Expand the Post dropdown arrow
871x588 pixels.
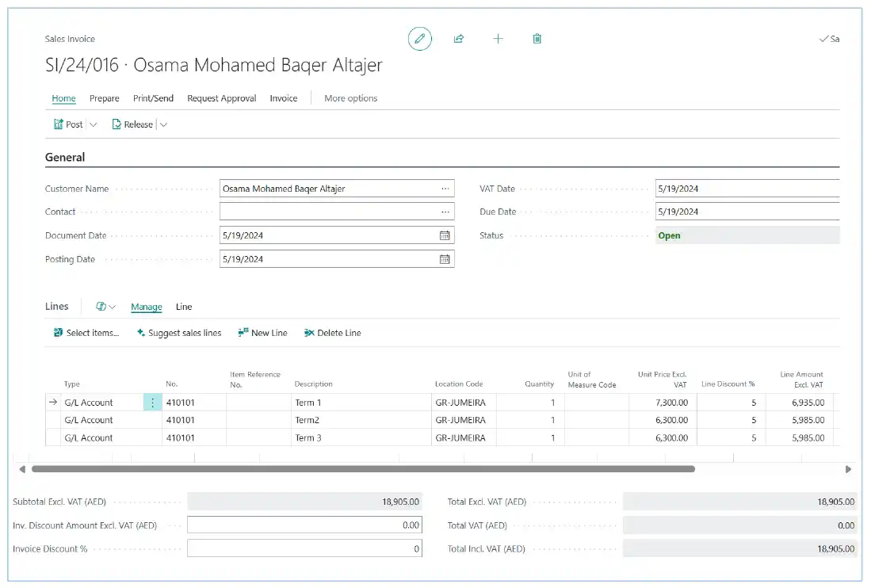click(x=94, y=124)
